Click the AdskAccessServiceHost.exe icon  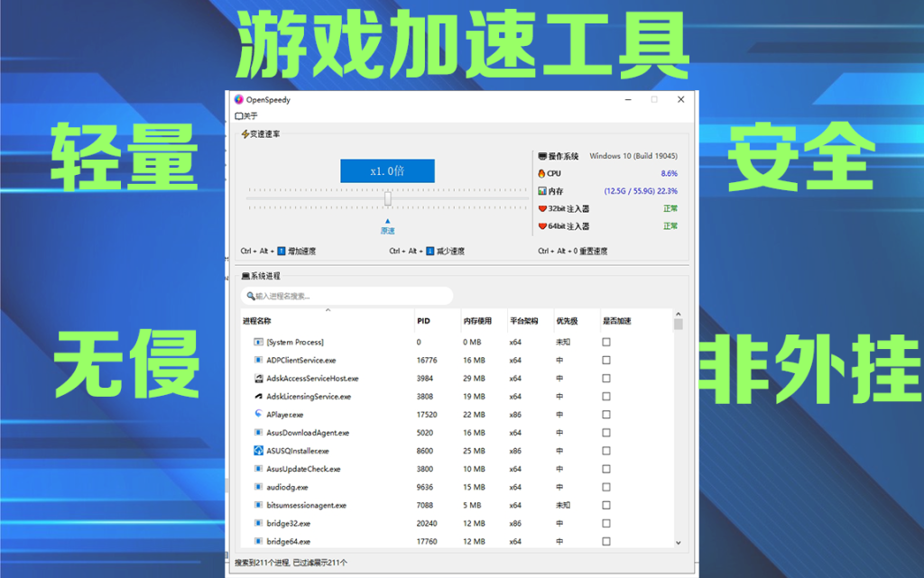[x=258, y=378]
